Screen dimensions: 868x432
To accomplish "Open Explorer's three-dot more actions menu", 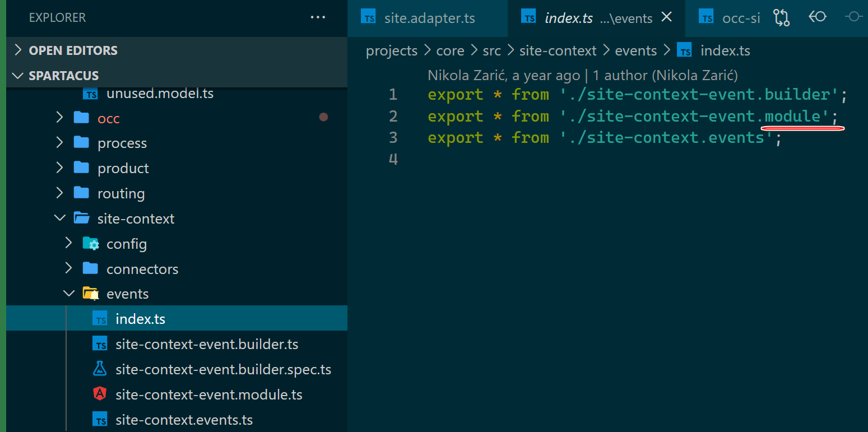I will (x=318, y=17).
